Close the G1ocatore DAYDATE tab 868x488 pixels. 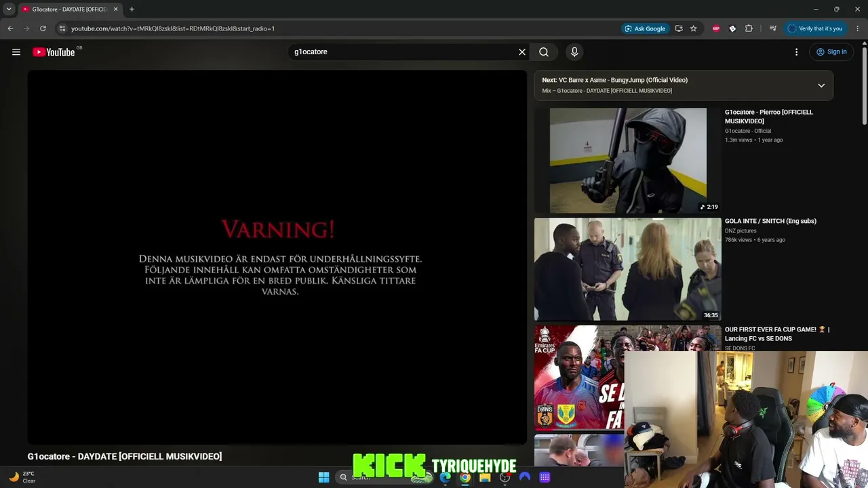point(116,9)
